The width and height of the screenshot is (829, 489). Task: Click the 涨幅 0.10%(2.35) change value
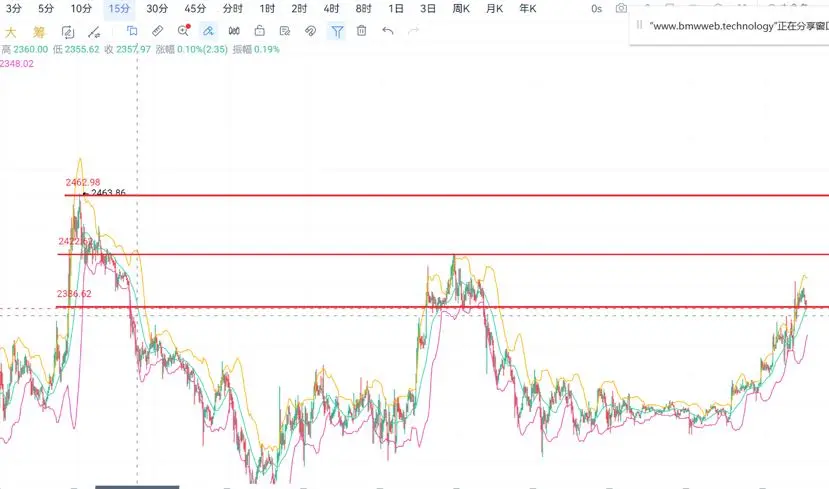click(192, 49)
